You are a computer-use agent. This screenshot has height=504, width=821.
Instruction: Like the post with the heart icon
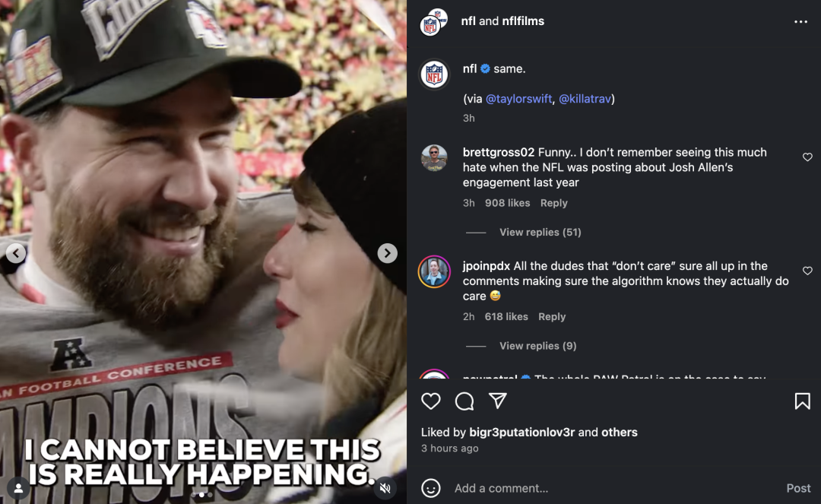[431, 401]
